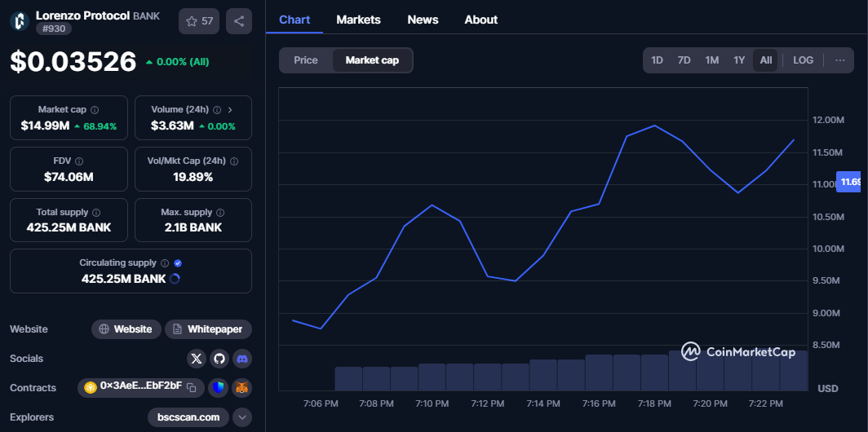Click the 7:22 PM time axis label
Screen dimensions: 868x432
pyautogui.click(x=766, y=403)
